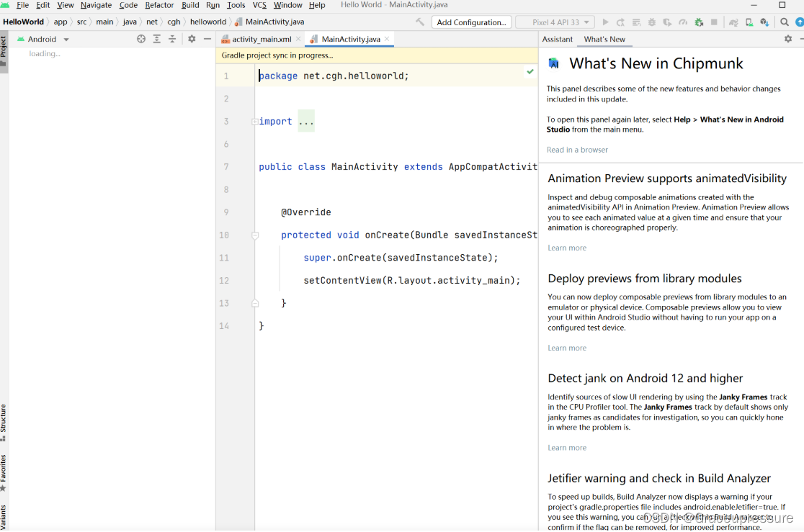The width and height of the screenshot is (804, 532).
Task: Click the Apply Code Changes icon
Action: tap(636, 22)
